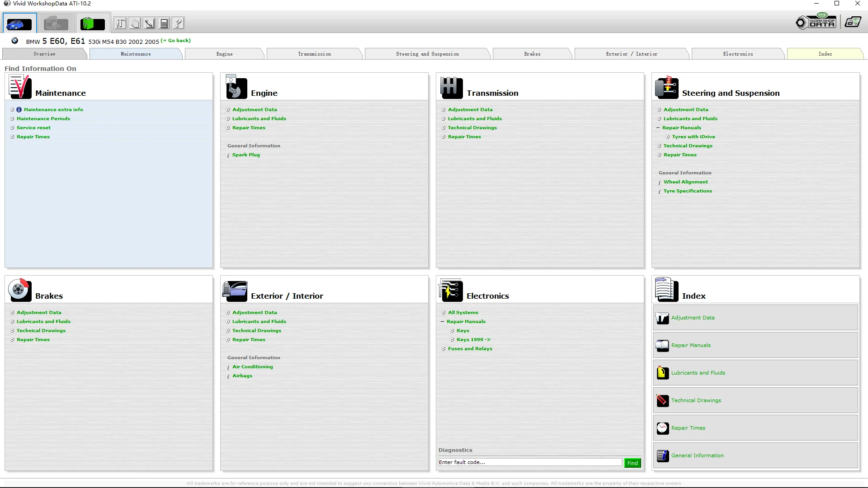Click the hammer tools toolbar icon

(x=120, y=23)
